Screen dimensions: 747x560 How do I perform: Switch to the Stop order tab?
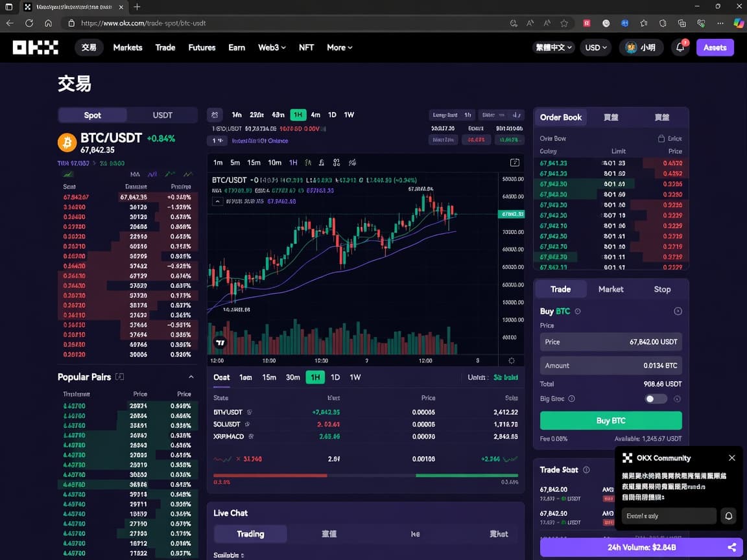[x=662, y=290]
